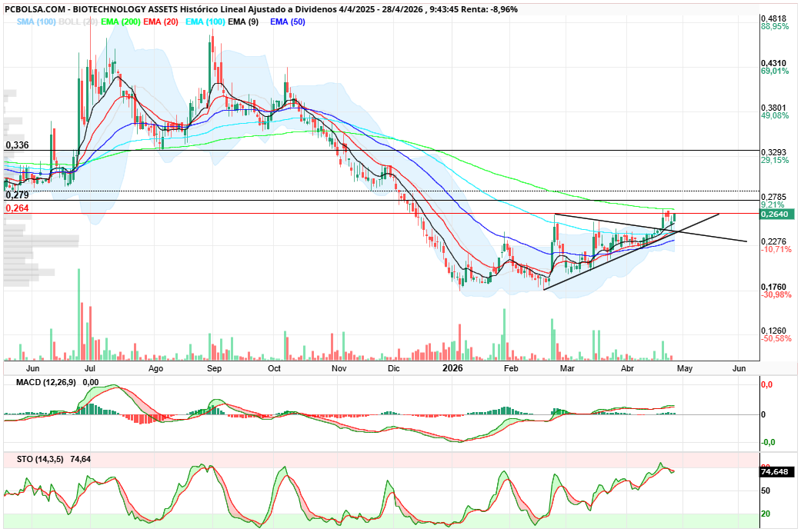
Task: Select the SMA (100) legend label
Action: pyautogui.click(x=37, y=22)
